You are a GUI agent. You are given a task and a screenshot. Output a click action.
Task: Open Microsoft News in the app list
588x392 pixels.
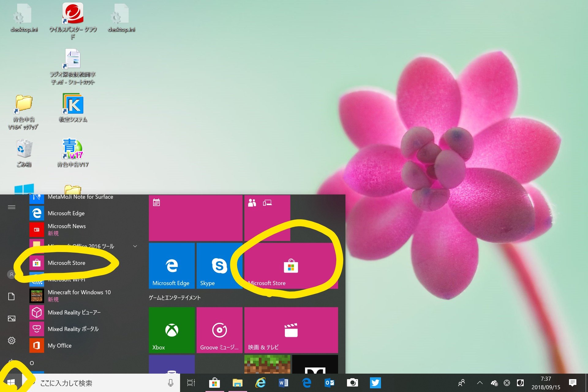coord(84,230)
